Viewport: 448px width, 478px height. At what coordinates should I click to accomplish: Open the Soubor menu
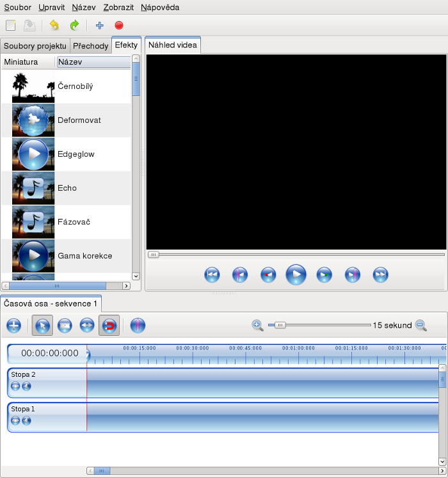17,8
